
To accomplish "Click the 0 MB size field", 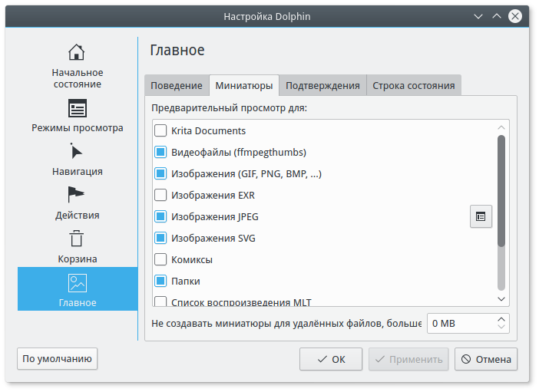I will pyautogui.click(x=461, y=324).
